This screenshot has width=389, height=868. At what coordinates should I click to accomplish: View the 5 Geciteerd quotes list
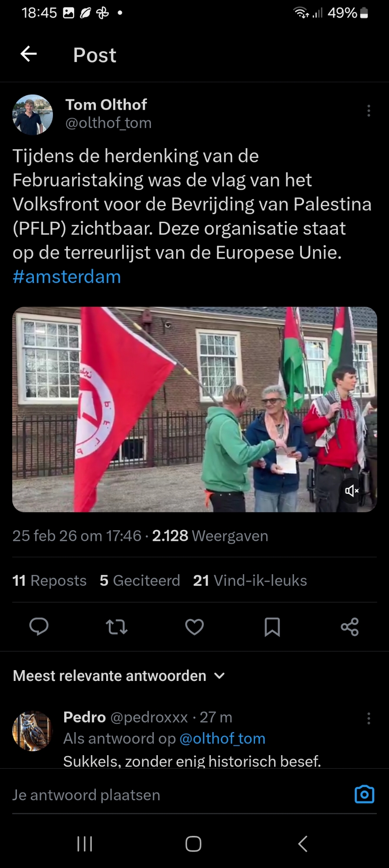[x=140, y=580]
